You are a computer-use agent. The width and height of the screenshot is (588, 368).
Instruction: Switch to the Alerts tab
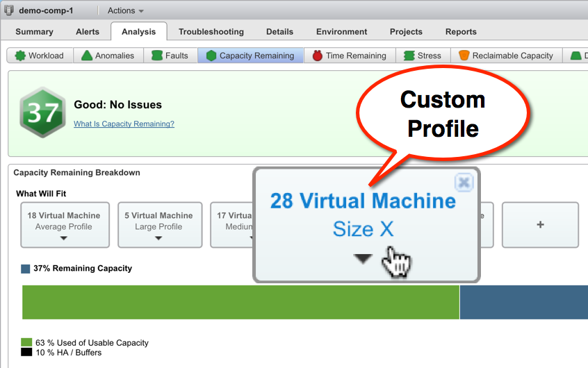pyautogui.click(x=88, y=32)
